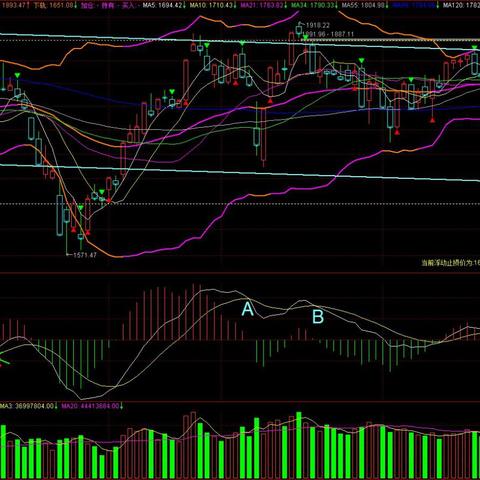
Task: Click the letter B marker on MACD
Action: (318, 317)
